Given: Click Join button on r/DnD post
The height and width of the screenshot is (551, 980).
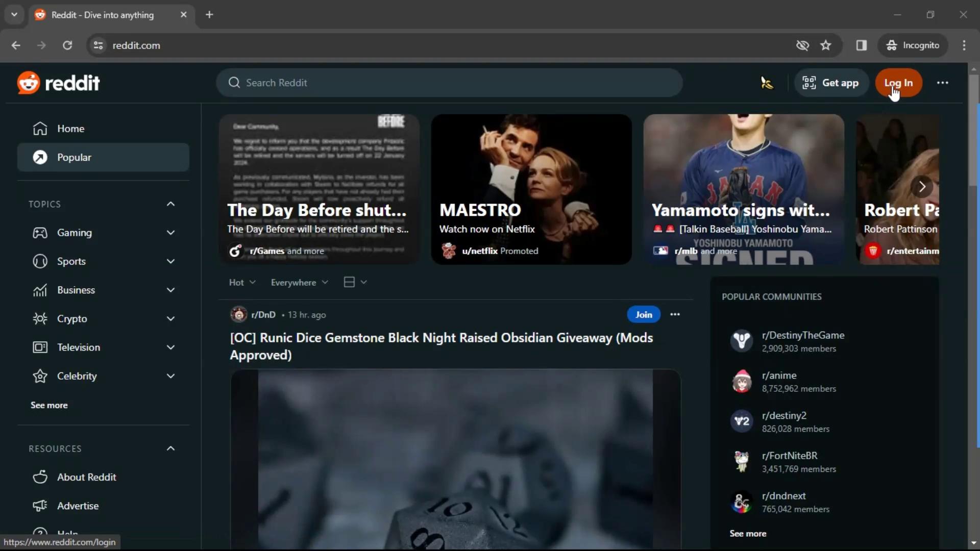Looking at the screenshot, I should 643,314.
